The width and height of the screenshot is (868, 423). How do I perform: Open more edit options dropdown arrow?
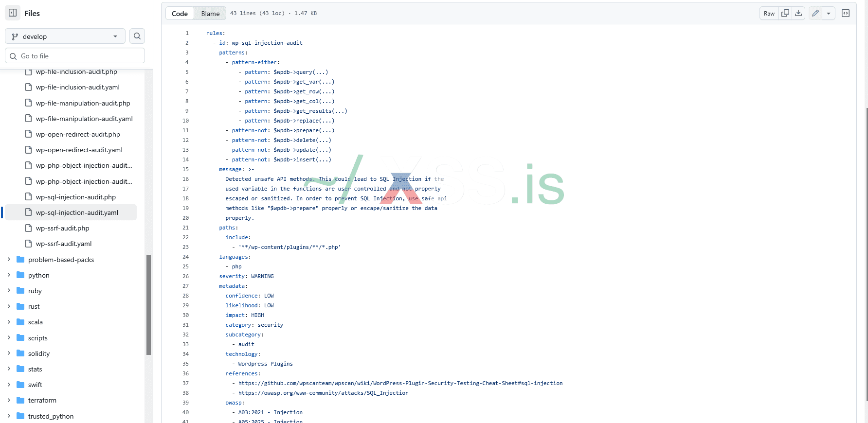tap(829, 13)
